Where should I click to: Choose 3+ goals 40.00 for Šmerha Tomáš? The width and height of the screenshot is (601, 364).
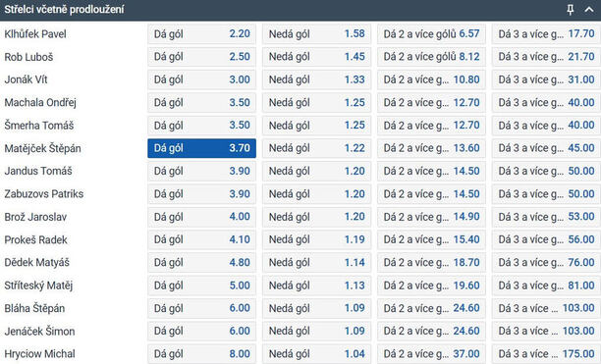point(546,126)
